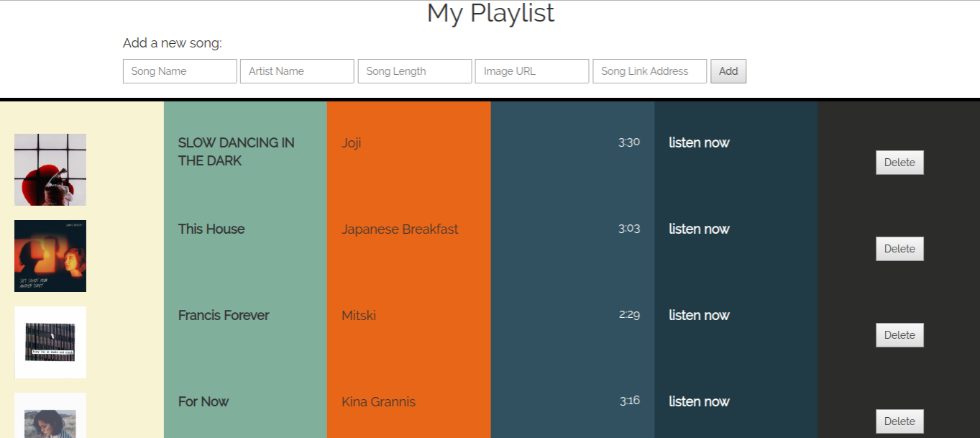980x438 pixels.
Task: Focus the Artist Name text box
Action: (x=297, y=71)
